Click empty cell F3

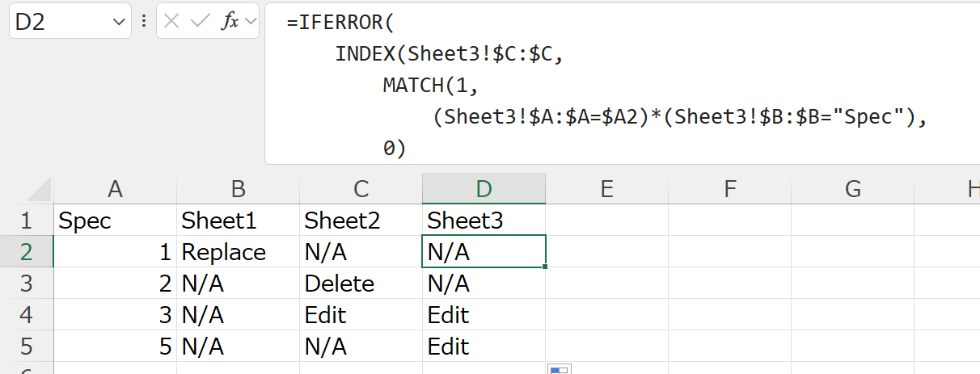point(729,284)
